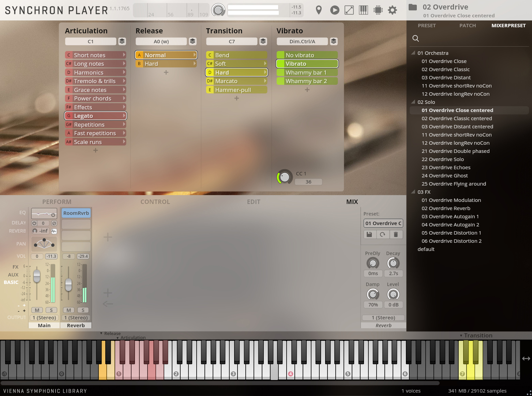This screenshot has height=396, width=532.
Task: Mute the Main channel with its M button
Action: coord(36,310)
